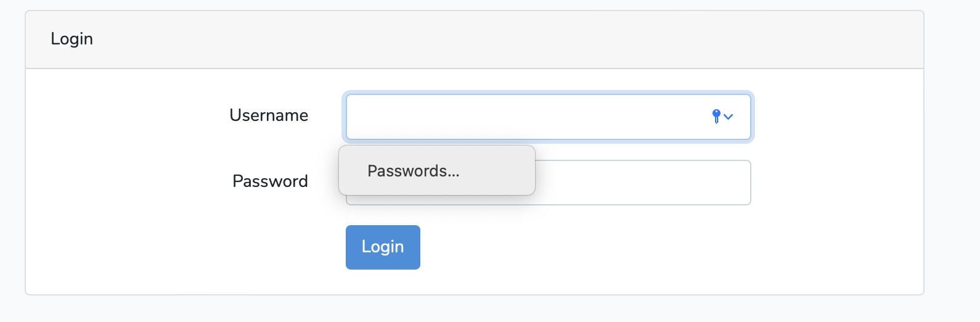The height and width of the screenshot is (322, 980).
Task: Tap the blue key autofill icon
Action: click(x=716, y=116)
